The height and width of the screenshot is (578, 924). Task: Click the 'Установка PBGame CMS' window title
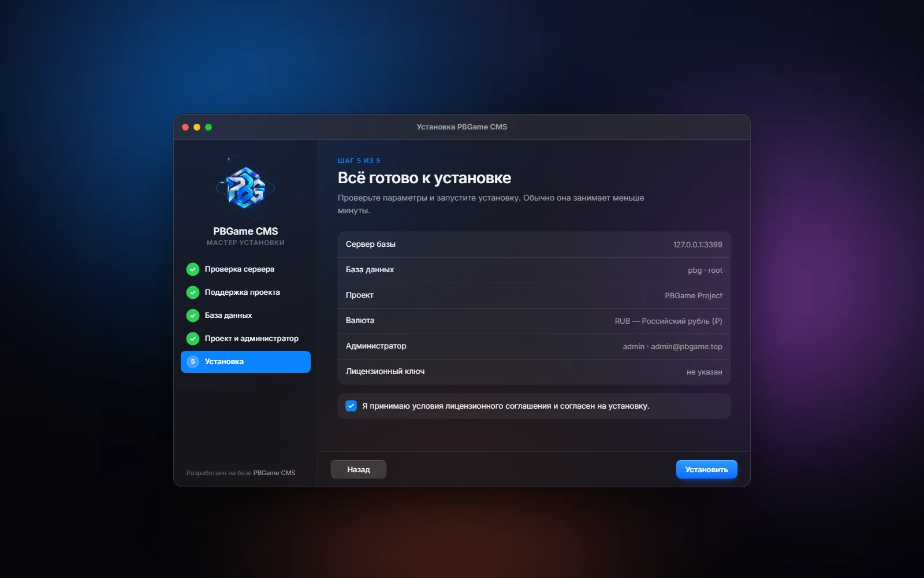[462, 127]
